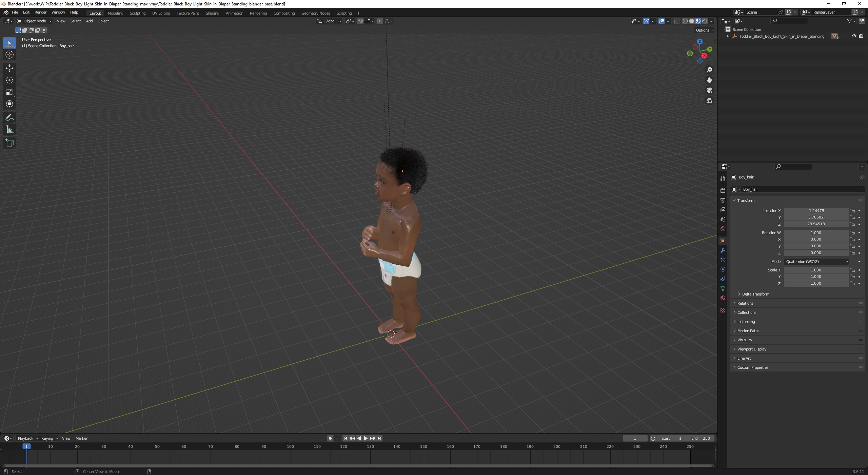The image size is (868, 475).
Task: Expand the Relations panel
Action: (x=745, y=303)
